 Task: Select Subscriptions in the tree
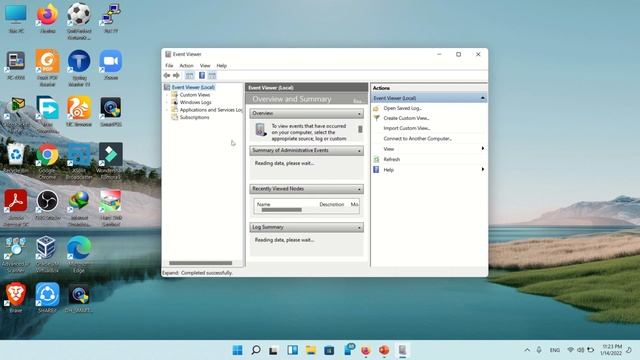point(194,118)
